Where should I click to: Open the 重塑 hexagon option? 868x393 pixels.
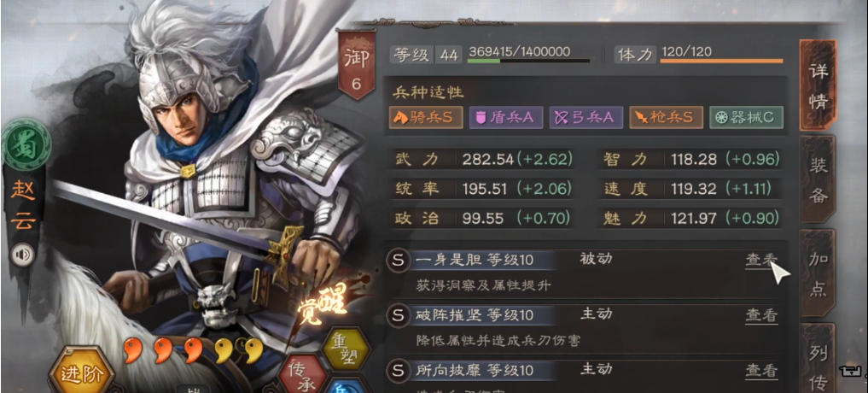coord(346,348)
